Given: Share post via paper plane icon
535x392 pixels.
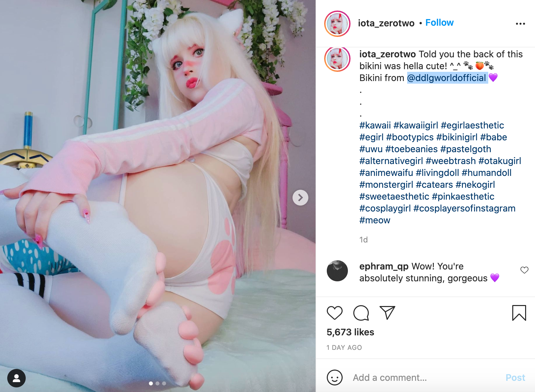Looking at the screenshot, I should 387,313.
